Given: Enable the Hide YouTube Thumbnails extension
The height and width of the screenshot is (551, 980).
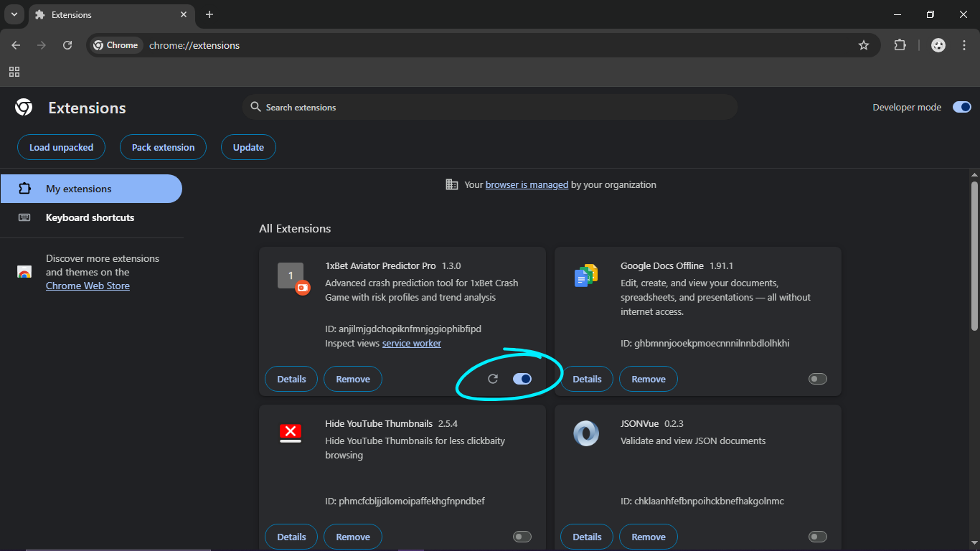Looking at the screenshot, I should click(x=522, y=537).
